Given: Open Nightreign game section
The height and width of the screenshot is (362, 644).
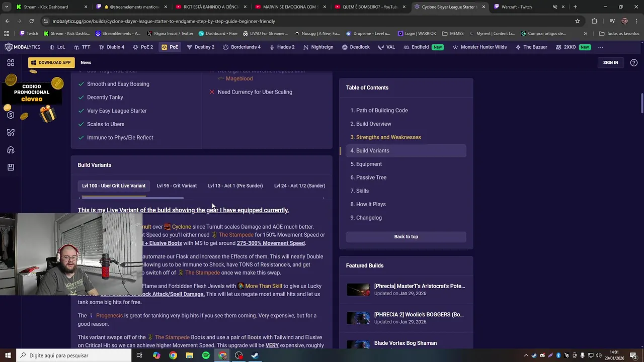Looking at the screenshot, I should pyautogui.click(x=318, y=47).
